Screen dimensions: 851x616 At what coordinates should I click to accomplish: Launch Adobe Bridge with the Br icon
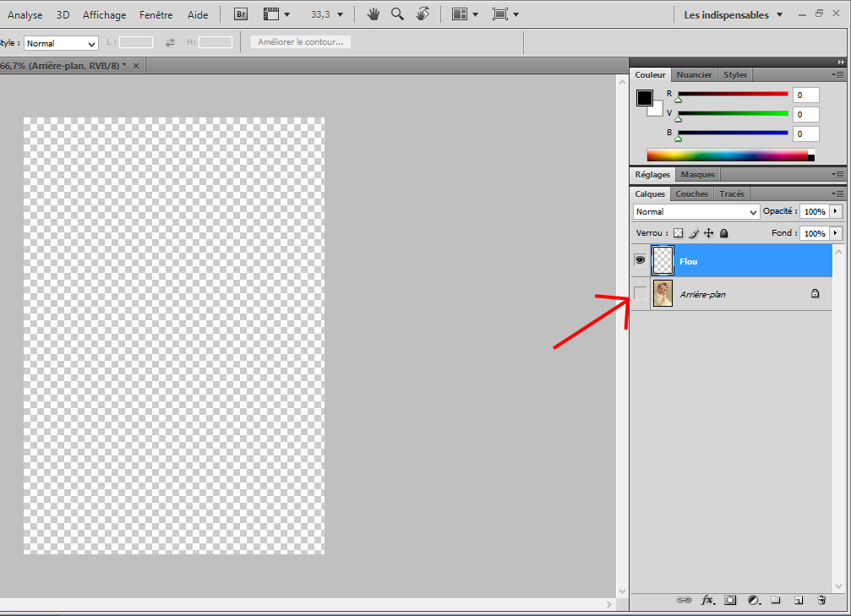click(x=241, y=14)
